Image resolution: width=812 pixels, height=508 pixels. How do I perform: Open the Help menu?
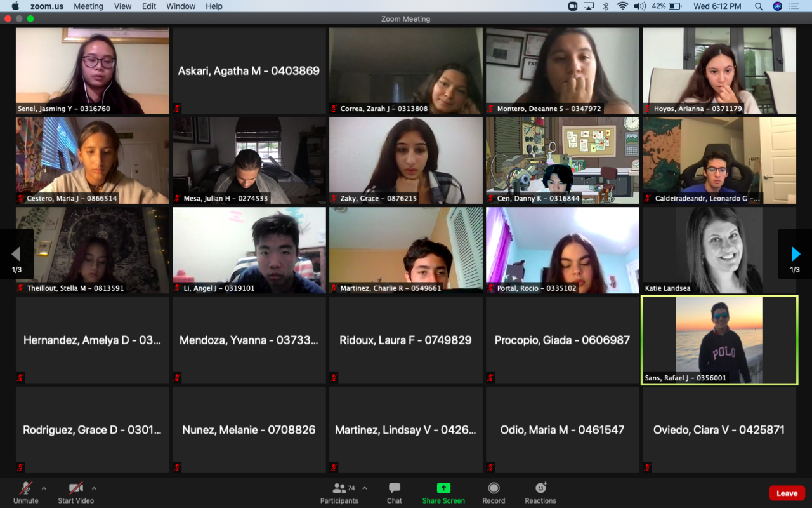click(x=214, y=6)
